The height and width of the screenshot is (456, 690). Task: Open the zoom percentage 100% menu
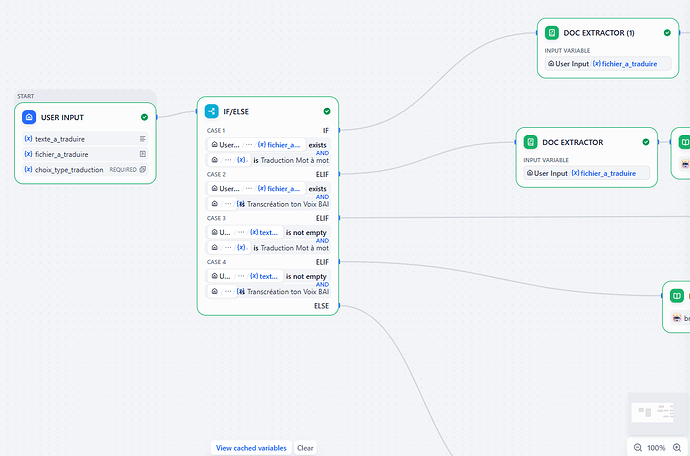coord(657,447)
